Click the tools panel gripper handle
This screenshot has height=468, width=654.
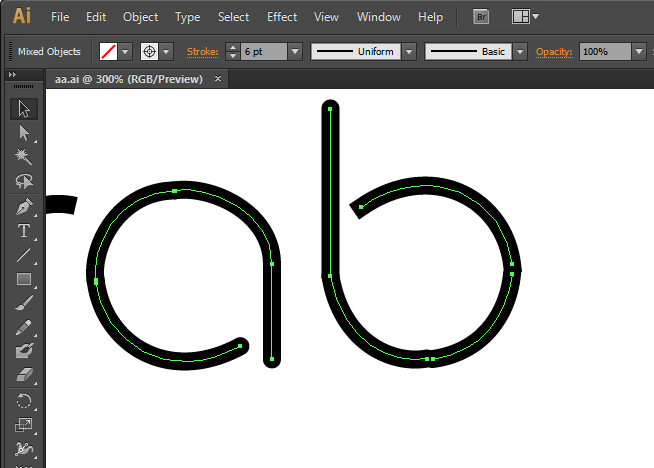coord(24,86)
